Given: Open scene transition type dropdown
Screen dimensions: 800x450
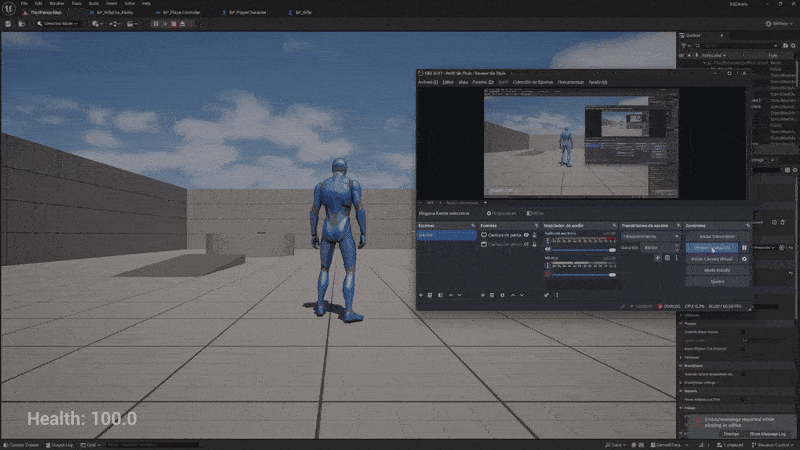Looking at the screenshot, I should [651, 237].
